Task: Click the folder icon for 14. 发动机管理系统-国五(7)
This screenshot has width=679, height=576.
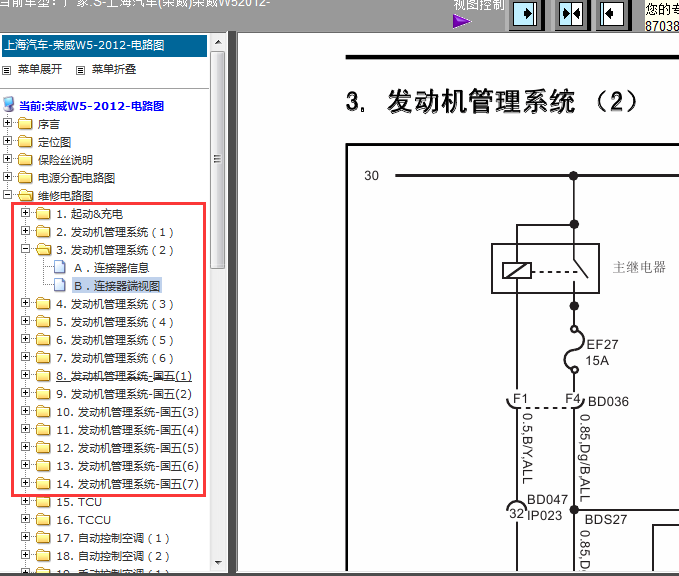Action: click(43, 483)
